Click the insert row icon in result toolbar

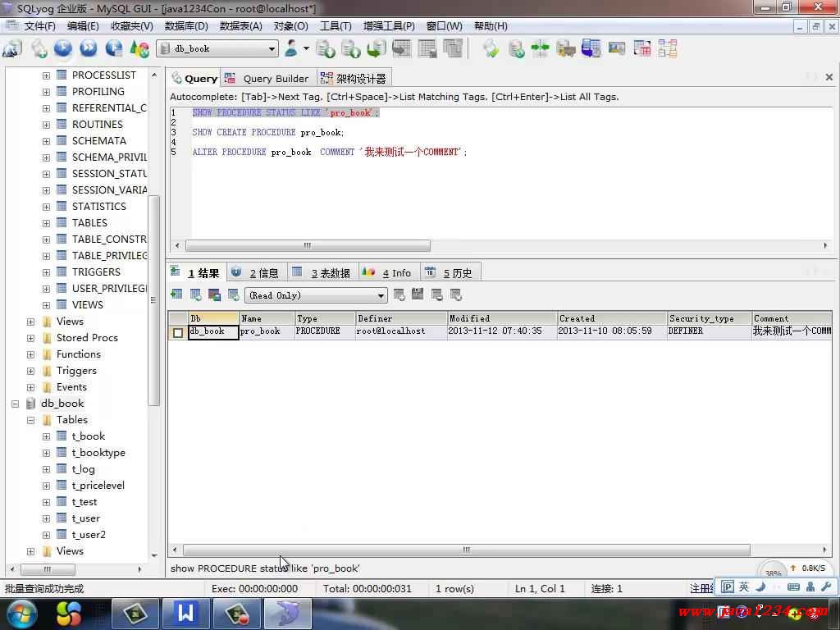pos(176,294)
